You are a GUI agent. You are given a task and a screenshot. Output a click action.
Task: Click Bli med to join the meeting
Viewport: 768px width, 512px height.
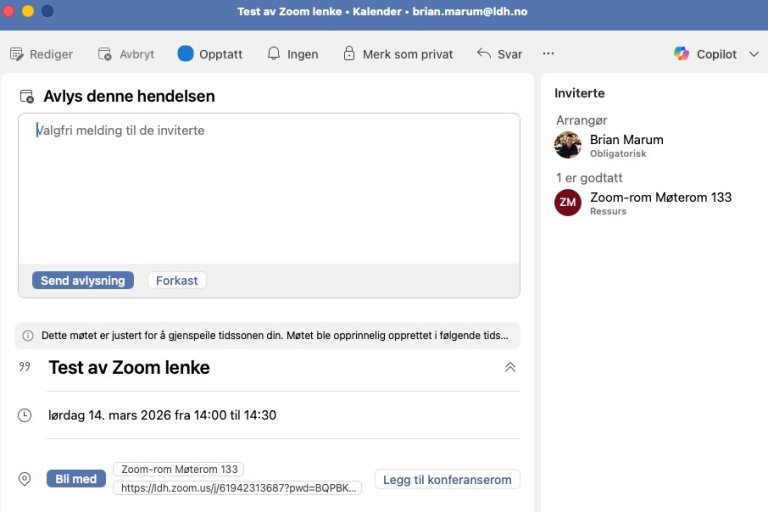(x=76, y=479)
